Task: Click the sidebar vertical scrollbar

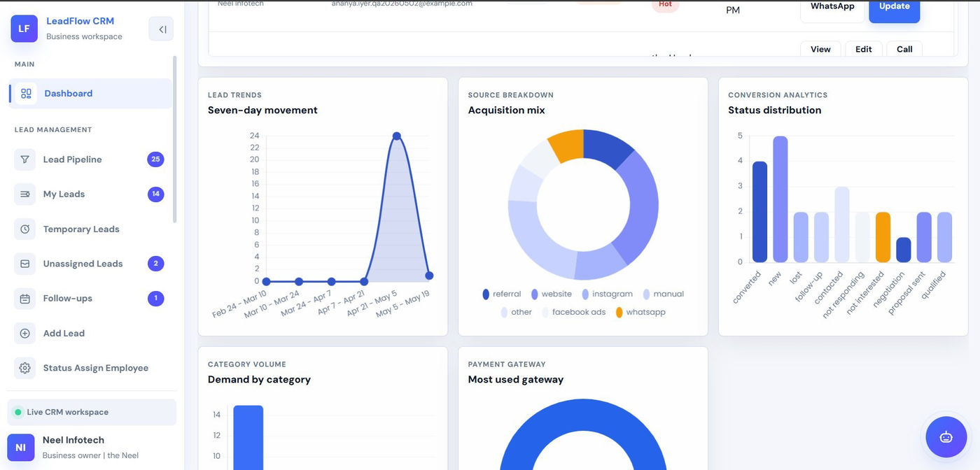Action: (174, 140)
